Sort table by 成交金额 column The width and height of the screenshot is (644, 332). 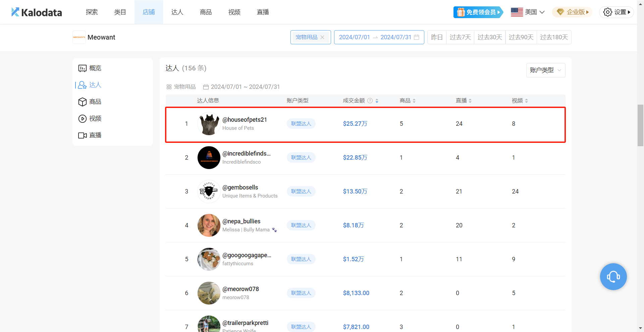click(377, 101)
